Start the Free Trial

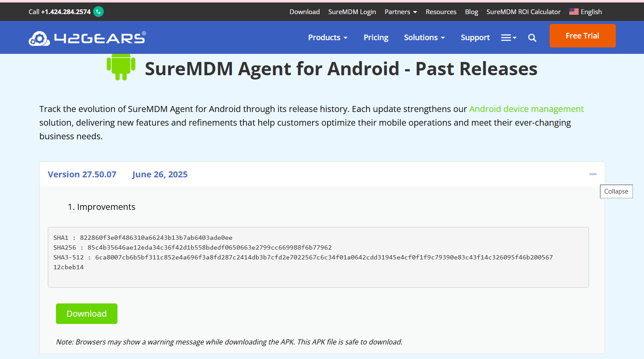583,36
